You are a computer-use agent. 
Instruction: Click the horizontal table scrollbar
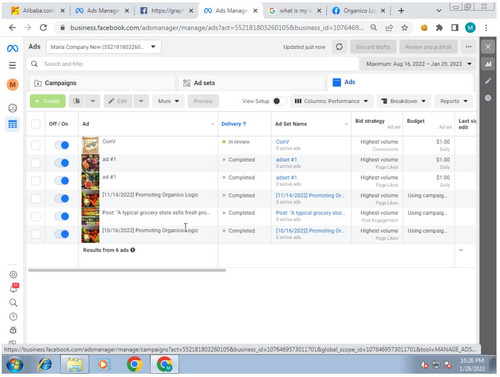(127, 270)
